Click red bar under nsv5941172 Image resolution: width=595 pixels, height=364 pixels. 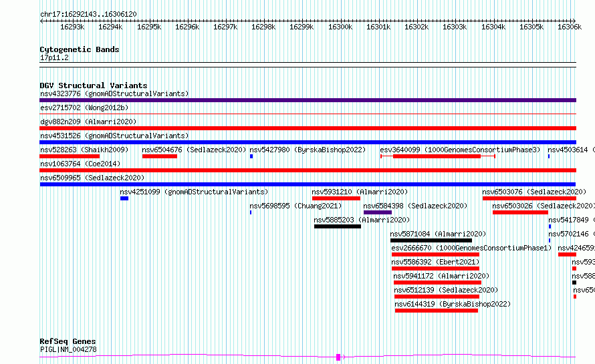pos(437,283)
